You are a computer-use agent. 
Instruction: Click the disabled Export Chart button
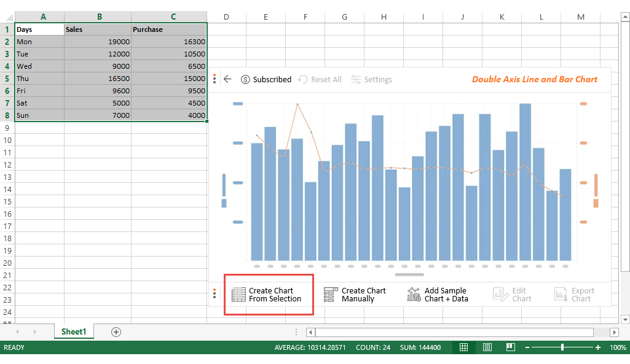574,295
